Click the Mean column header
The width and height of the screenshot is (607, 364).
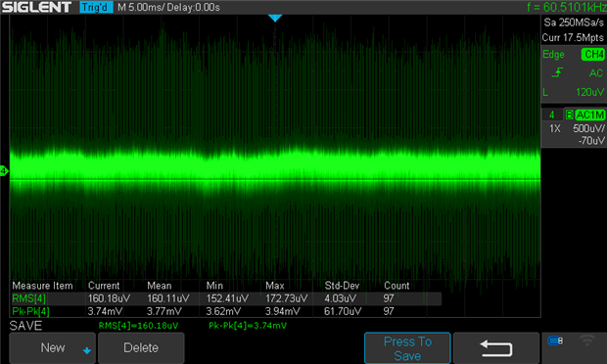pos(160,286)
